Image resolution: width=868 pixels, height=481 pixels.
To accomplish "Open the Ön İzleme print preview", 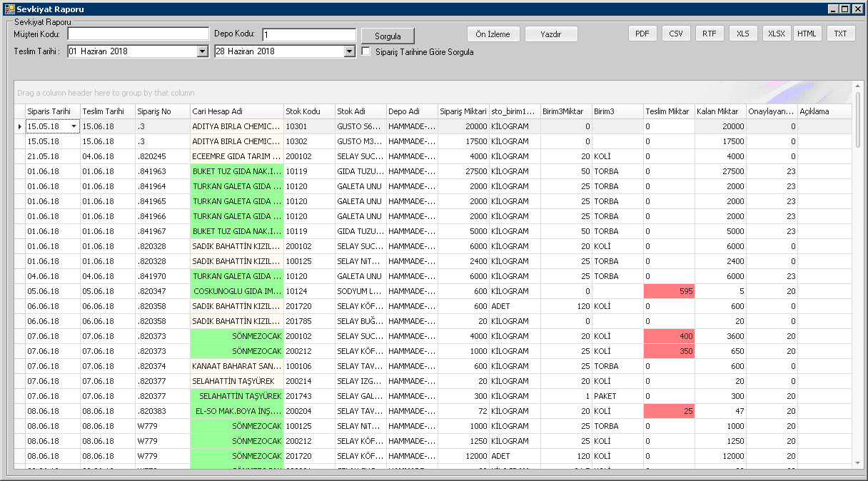I will 493,34.
